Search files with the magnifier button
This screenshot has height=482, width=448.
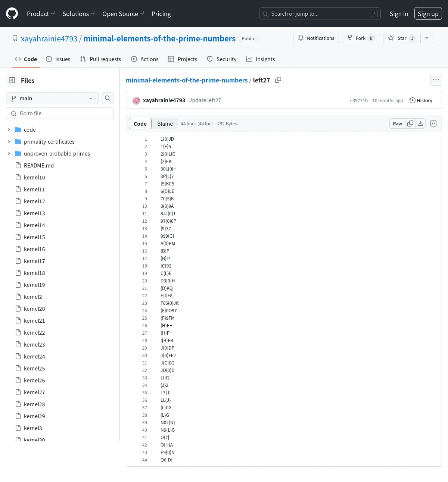coord(108,98)
